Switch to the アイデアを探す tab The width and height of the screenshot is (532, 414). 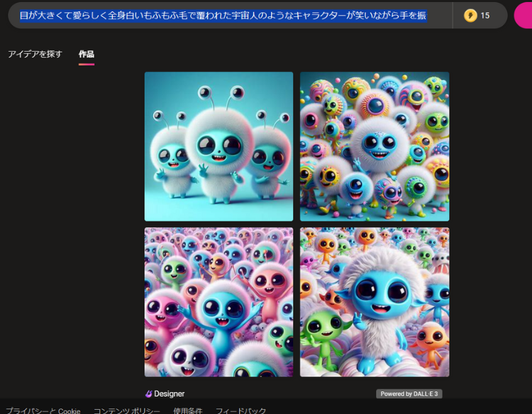click(35, 54)
